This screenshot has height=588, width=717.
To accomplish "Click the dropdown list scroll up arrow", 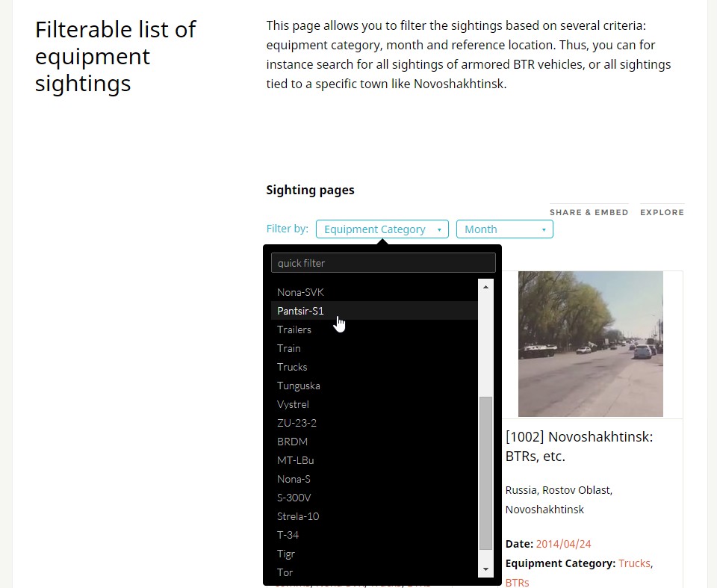I will (x=485, y=287).
